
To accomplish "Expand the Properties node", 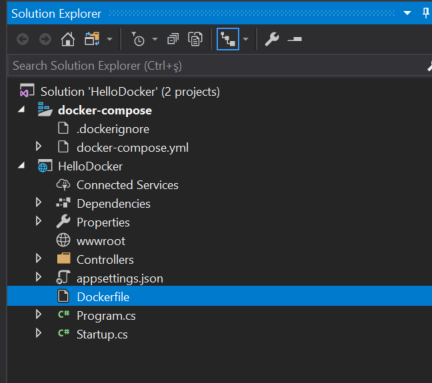I will coord(38,221).
